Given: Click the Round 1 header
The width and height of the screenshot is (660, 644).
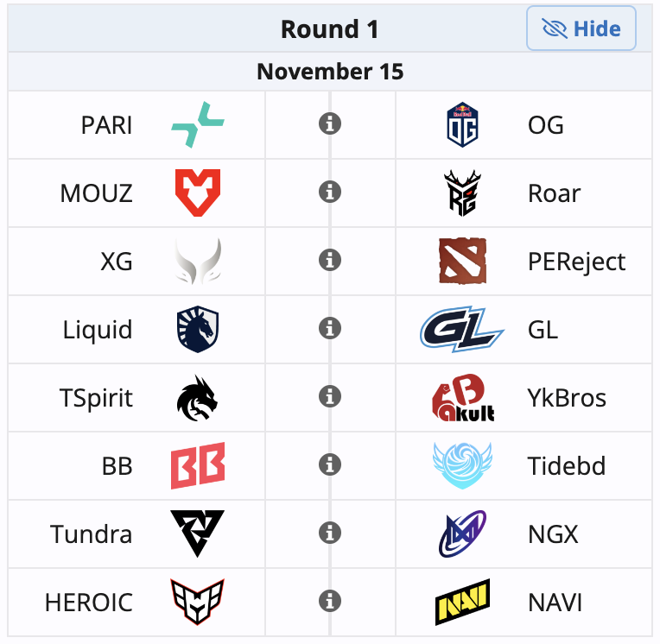Looking at the screenshot, I should coord(329,28).
